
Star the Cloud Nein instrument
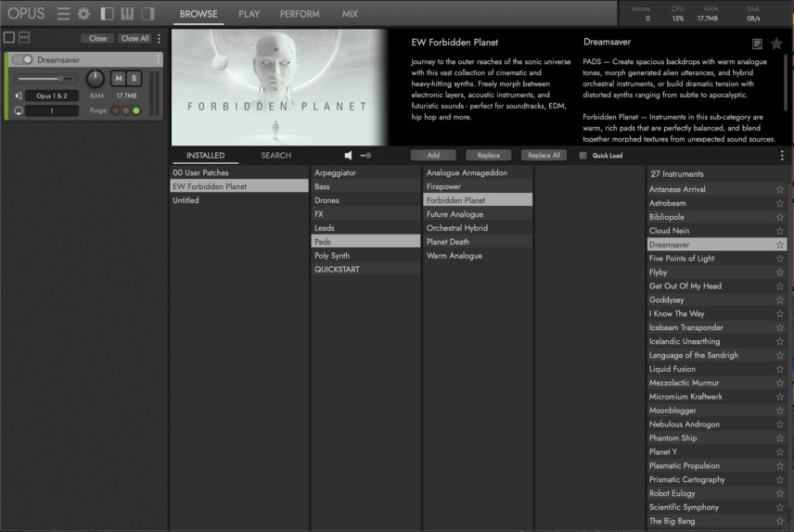pos(780,231)
